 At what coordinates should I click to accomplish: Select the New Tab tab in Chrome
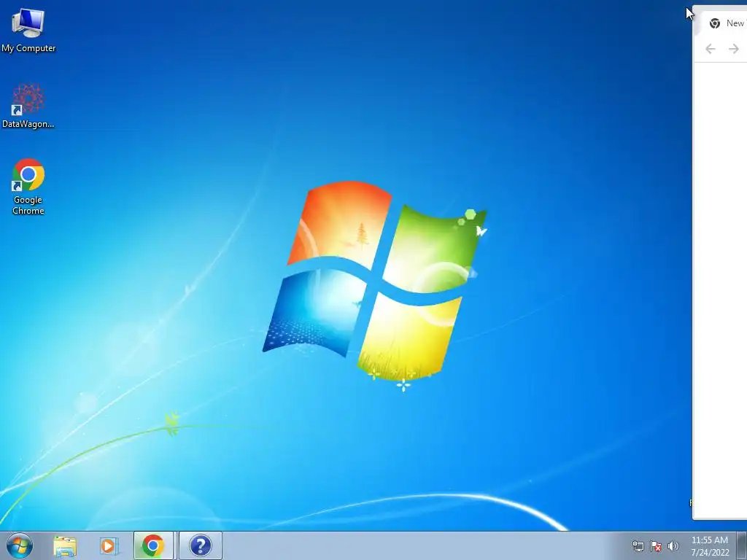coord(726,23)
